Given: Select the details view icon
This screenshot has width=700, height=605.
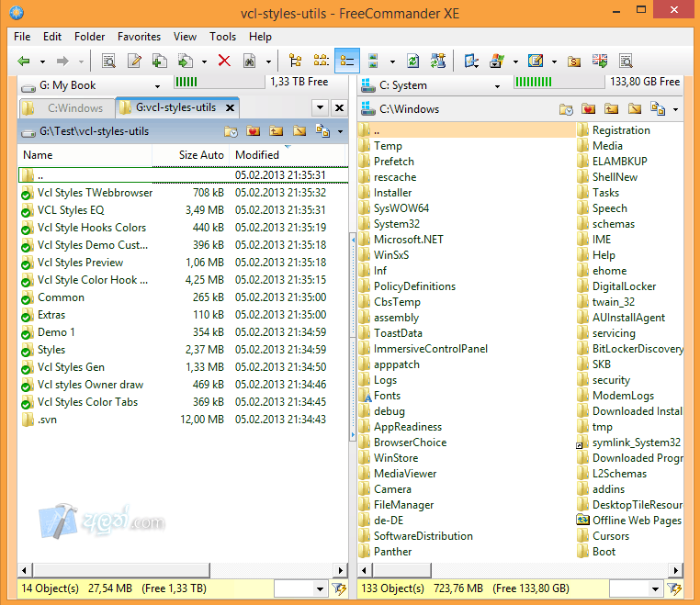Looking at the screenshot, I should (347, 61).
